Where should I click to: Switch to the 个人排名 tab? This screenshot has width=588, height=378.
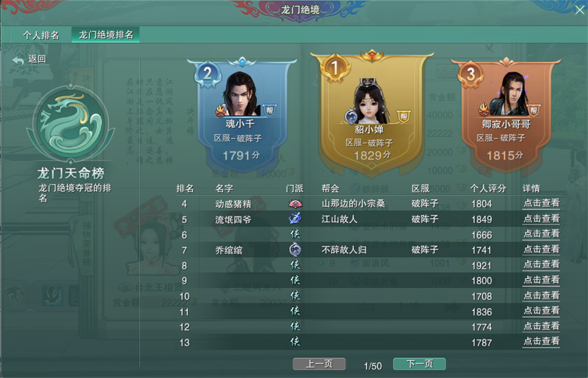click(41, 35)
